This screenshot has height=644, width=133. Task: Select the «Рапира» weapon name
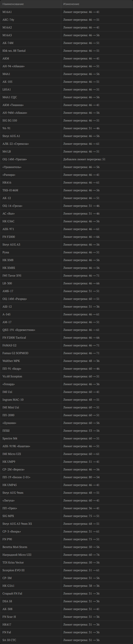tap(9, 175)
